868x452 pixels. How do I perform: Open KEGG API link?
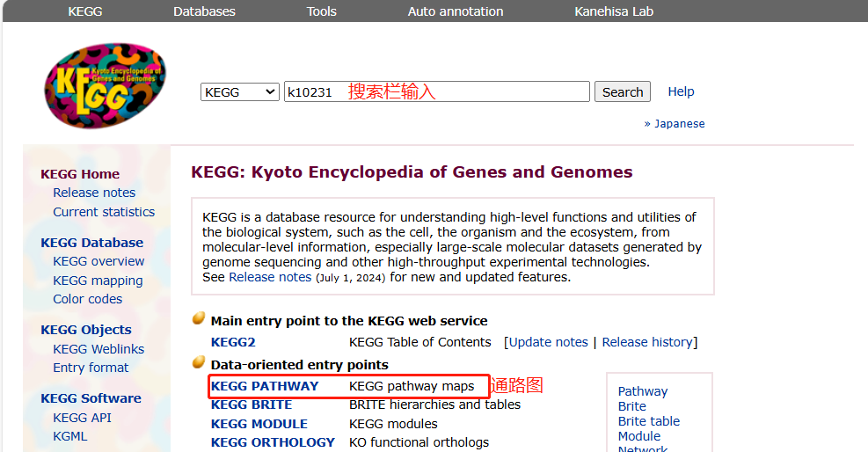tap(82, 418)
